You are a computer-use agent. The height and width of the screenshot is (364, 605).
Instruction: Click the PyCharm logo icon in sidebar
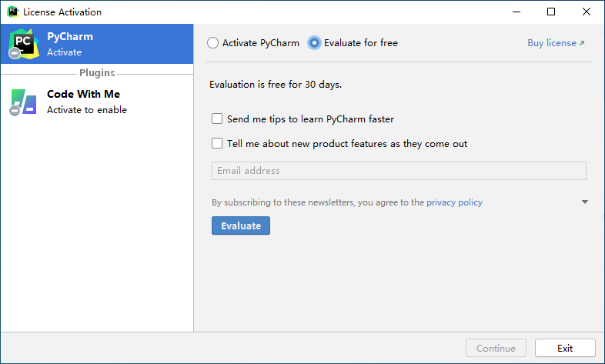coord(24,44)
